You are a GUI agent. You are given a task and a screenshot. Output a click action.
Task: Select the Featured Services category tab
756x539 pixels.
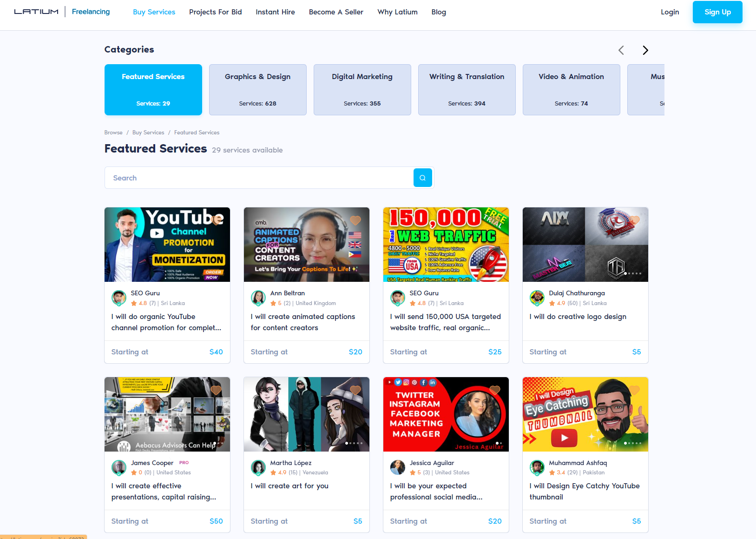pos(153,90)
